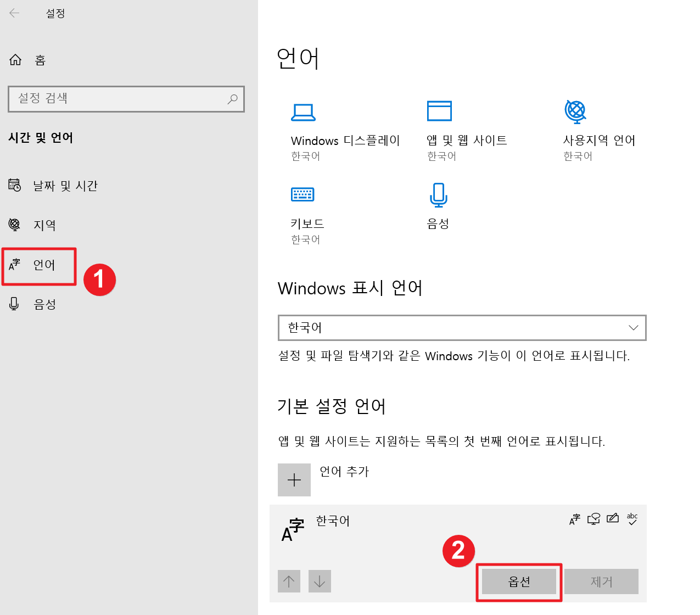The width and height of the screenshot is (700, 615).
Task: Click the 사용지역 언어 globe icon
Action: tap(575, 111)
